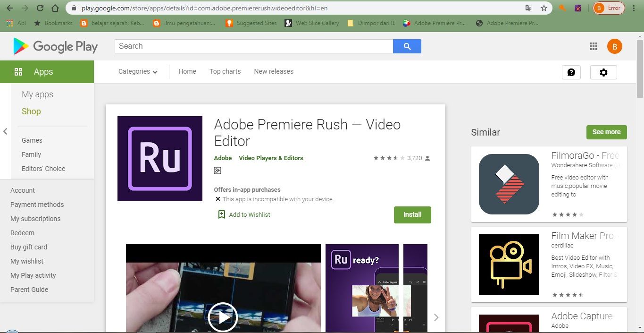Open the Film Maker Pro title link
The width and height of the screenshot is (644, 333).
tap(585, 236)
